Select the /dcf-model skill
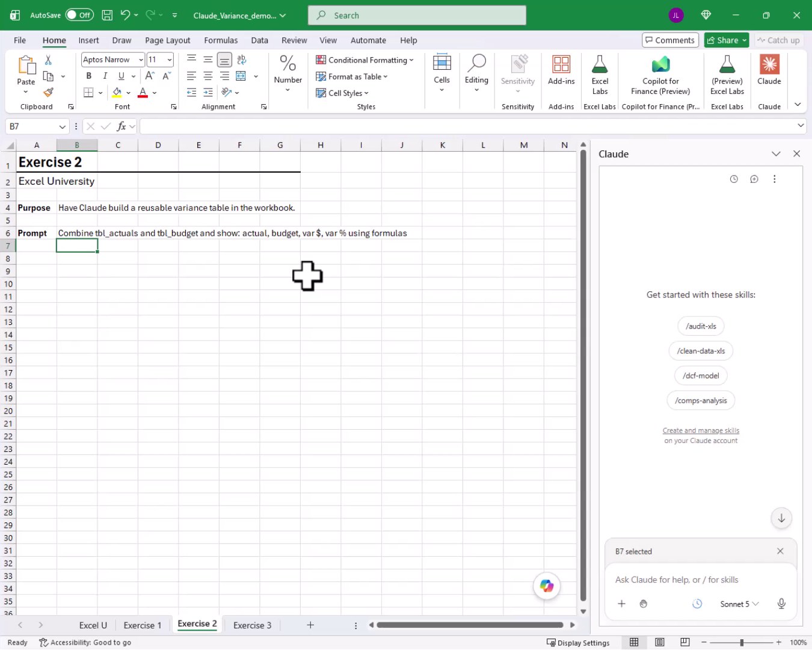The image size is (812, 650). coord(701,376)
